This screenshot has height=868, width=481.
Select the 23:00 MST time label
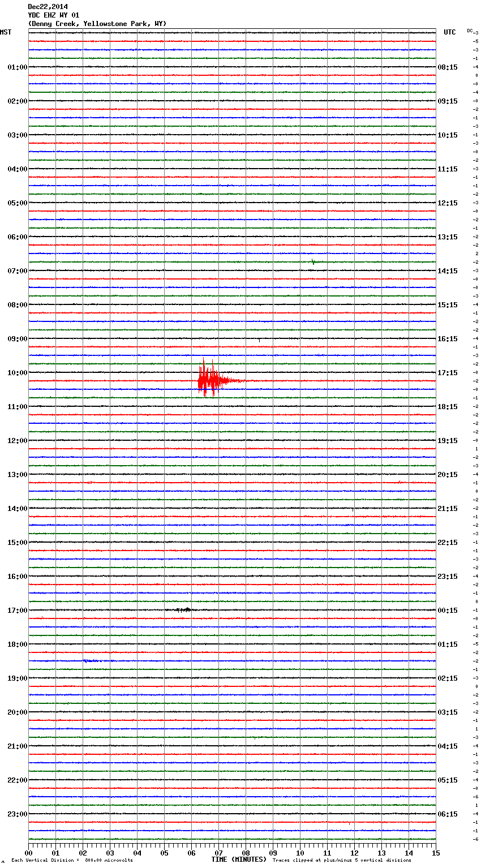pyautogui.click(x=18, y=814)
